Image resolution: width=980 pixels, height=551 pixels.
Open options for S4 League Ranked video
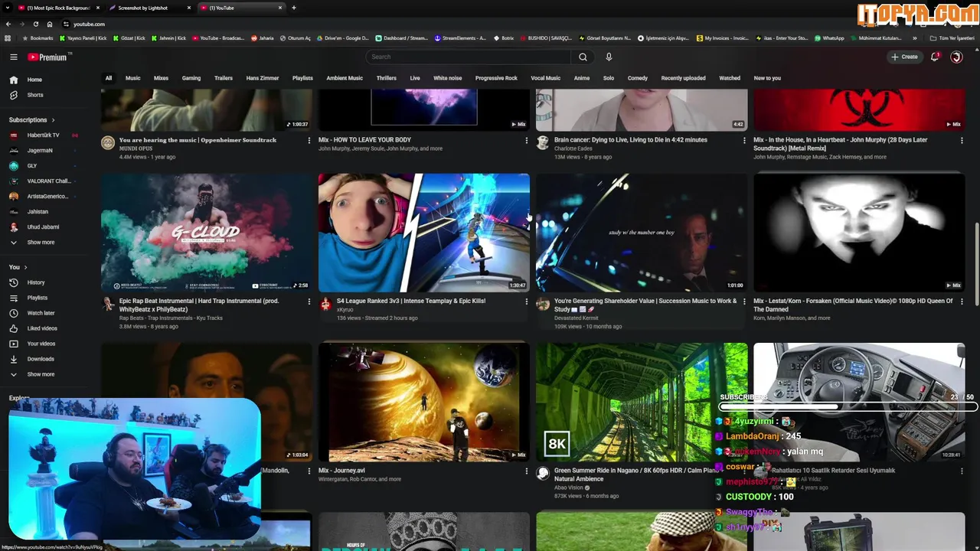[527, 302]
